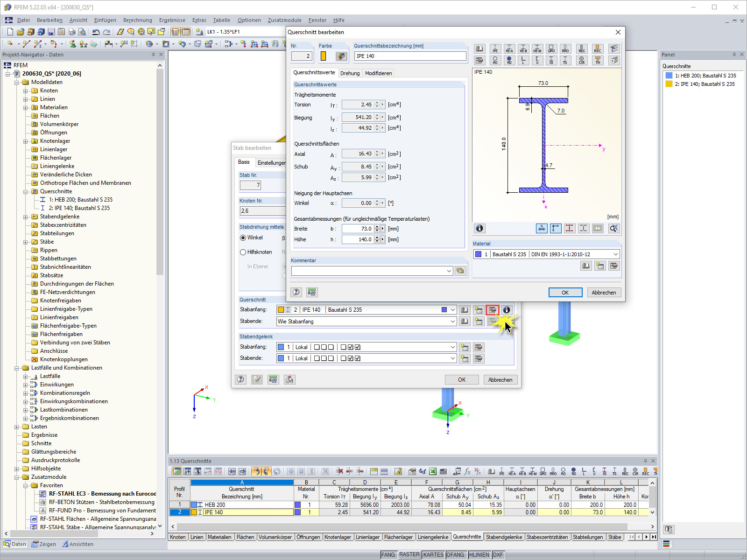Toggle KARTES in the status bar
747x560 pixels.
click(x=433, y=555)
